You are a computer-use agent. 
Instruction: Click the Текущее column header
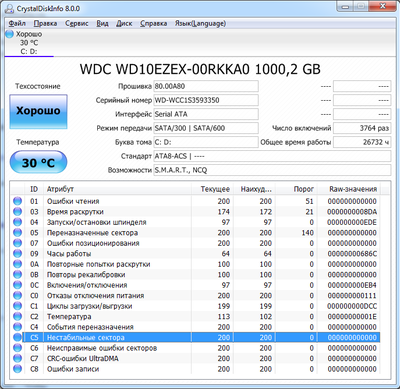pos(213,189)
